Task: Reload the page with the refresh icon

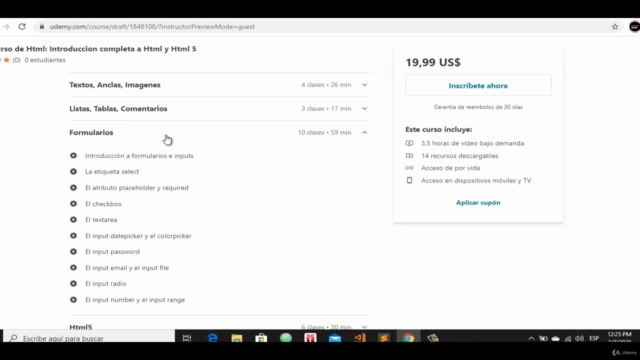Action: click(x=22, y=27)
